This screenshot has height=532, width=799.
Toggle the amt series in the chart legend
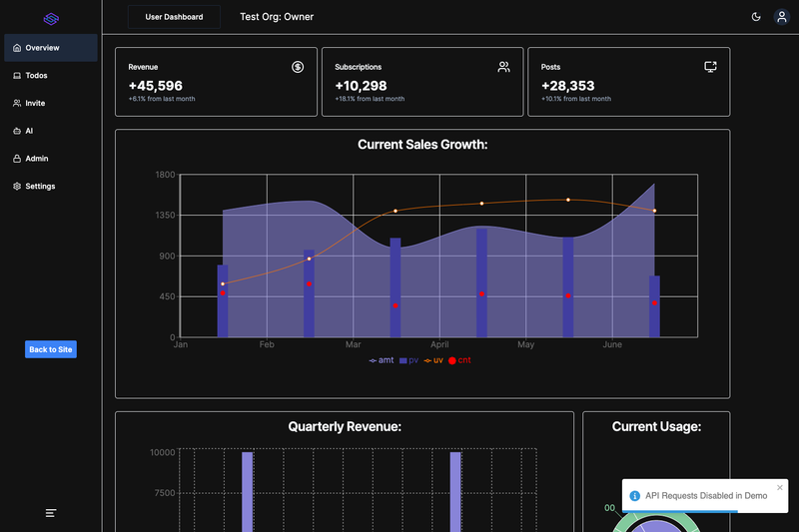coord(382,360)
